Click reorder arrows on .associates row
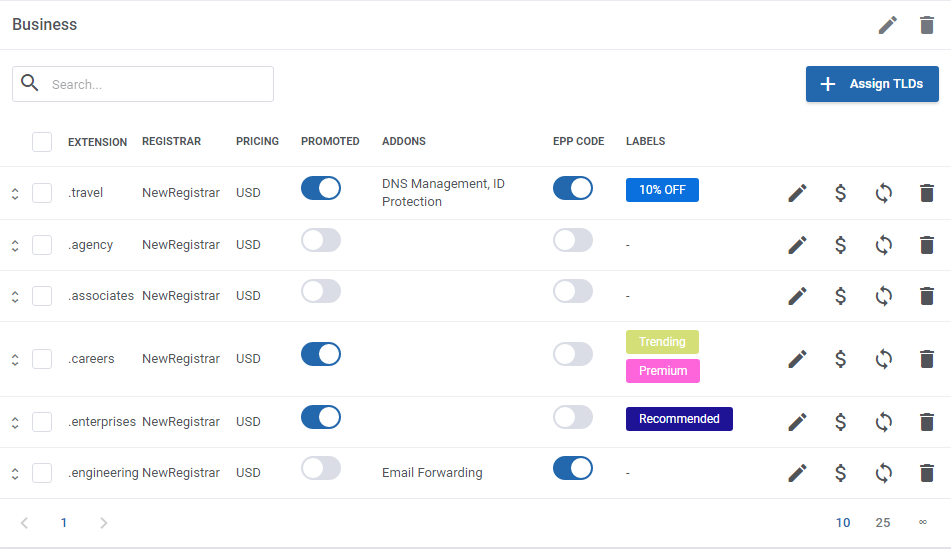Viewport: 951px width, 549px height. coord(15,297)
